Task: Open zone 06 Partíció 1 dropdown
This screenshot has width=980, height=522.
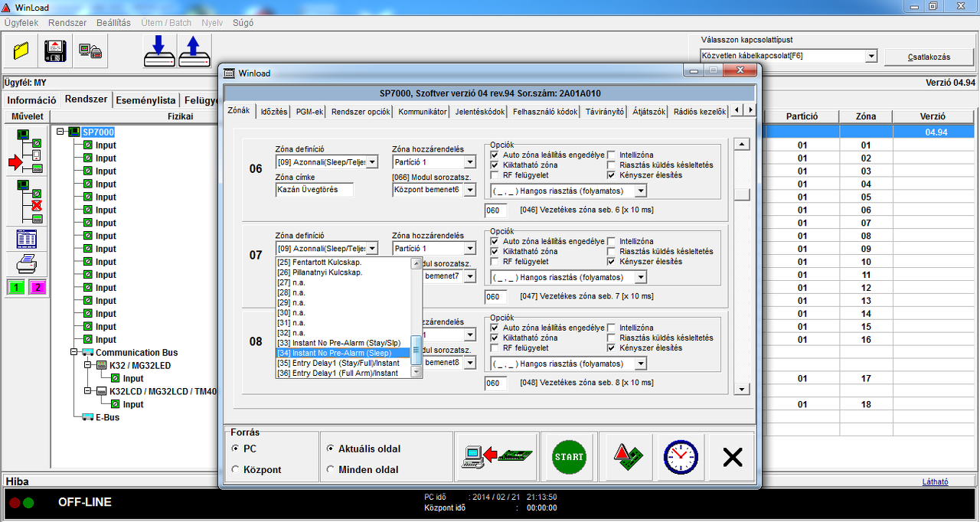Action: click(x=470, y=161)
